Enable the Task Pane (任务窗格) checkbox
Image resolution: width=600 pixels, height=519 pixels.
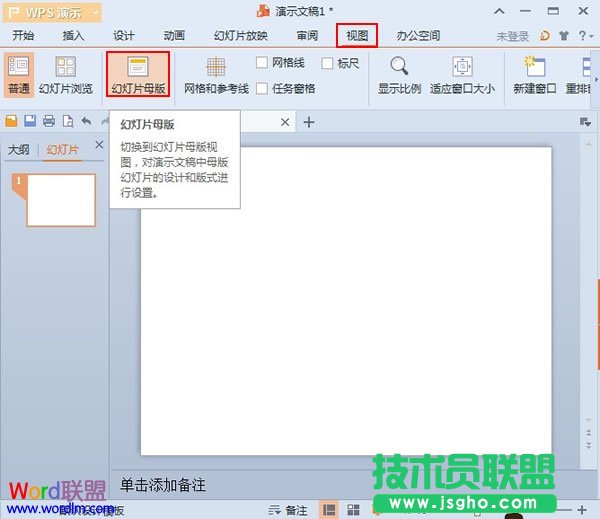point(262,88)
